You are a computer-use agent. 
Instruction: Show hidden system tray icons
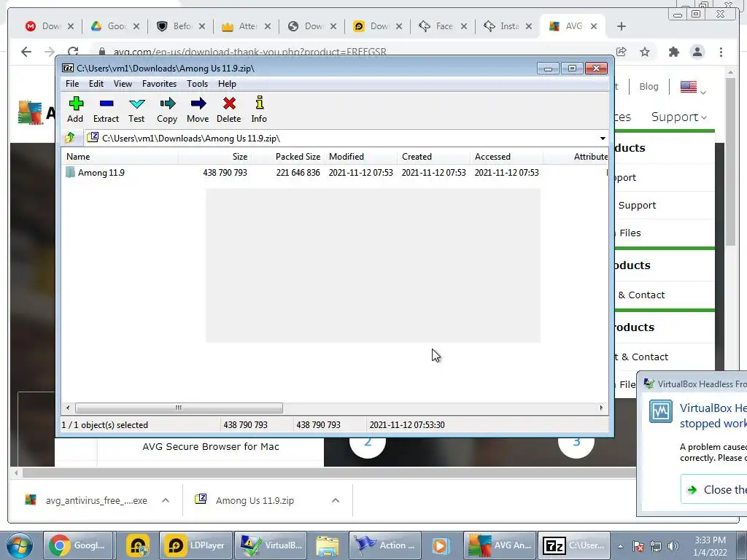(x=620, y=546)
